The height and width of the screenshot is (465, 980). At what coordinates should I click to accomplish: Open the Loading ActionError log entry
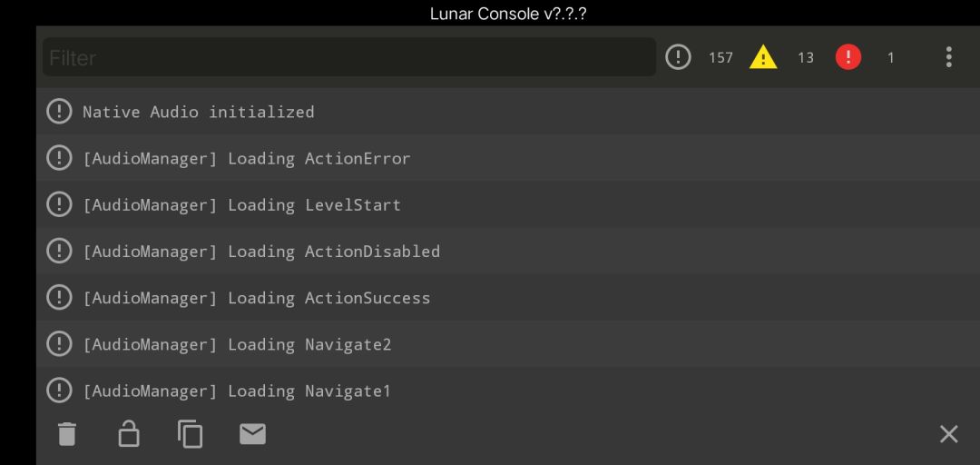[x=507, y=158]
